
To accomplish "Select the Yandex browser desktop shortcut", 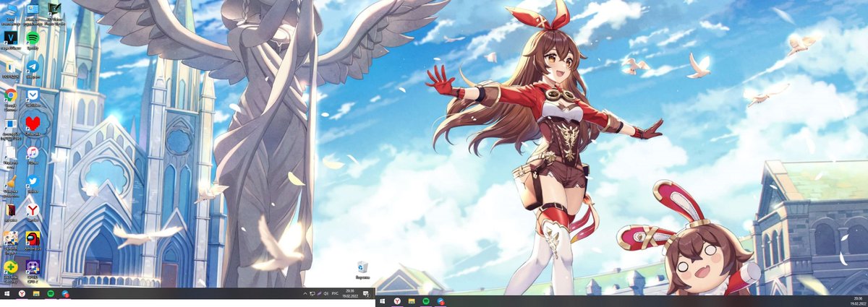I will (33, 211).
